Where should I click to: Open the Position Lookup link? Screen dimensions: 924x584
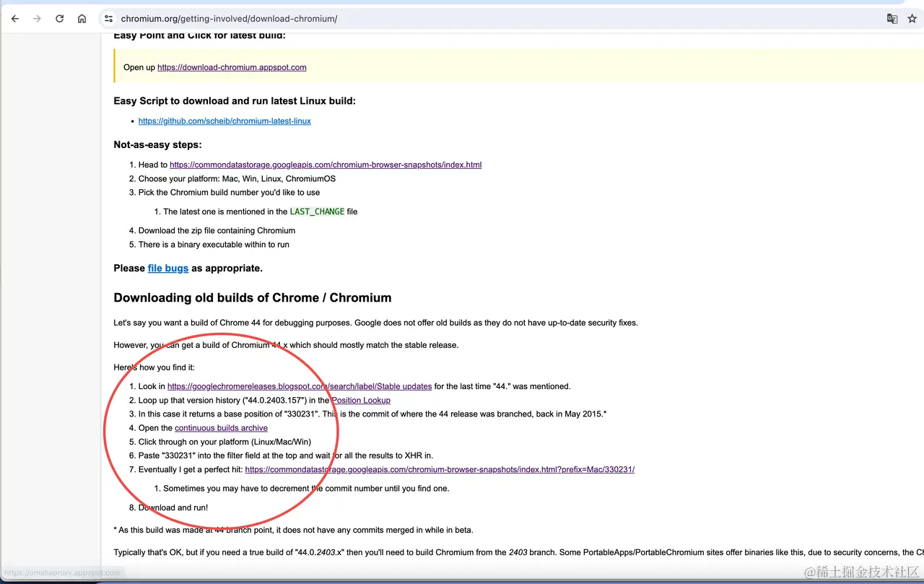[x=361, y=400]
